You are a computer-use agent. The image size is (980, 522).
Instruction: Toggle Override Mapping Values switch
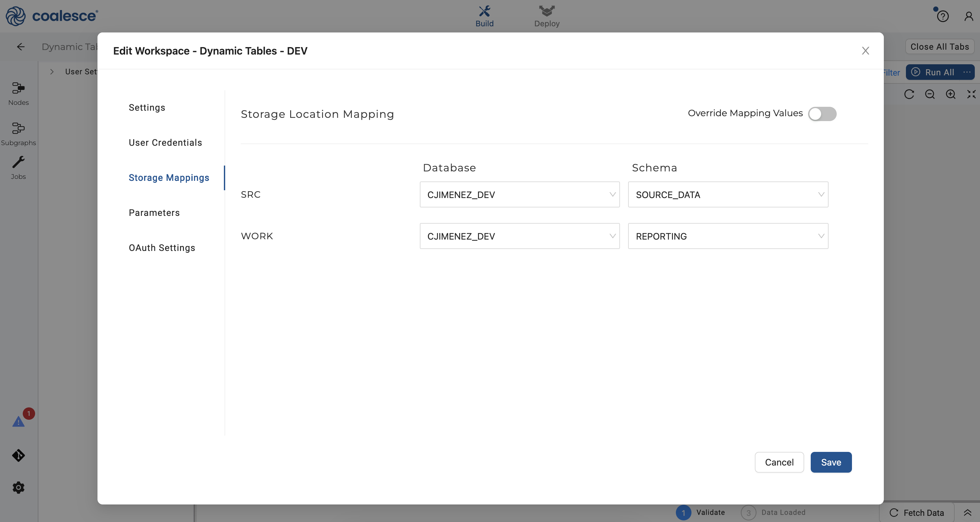[822, 114]
